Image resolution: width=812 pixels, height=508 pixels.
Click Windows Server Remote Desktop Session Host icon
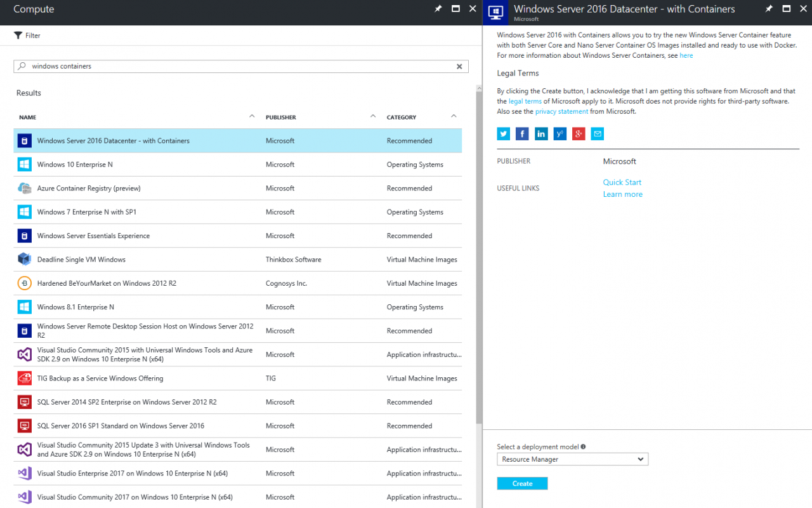[x=24, y=331]
